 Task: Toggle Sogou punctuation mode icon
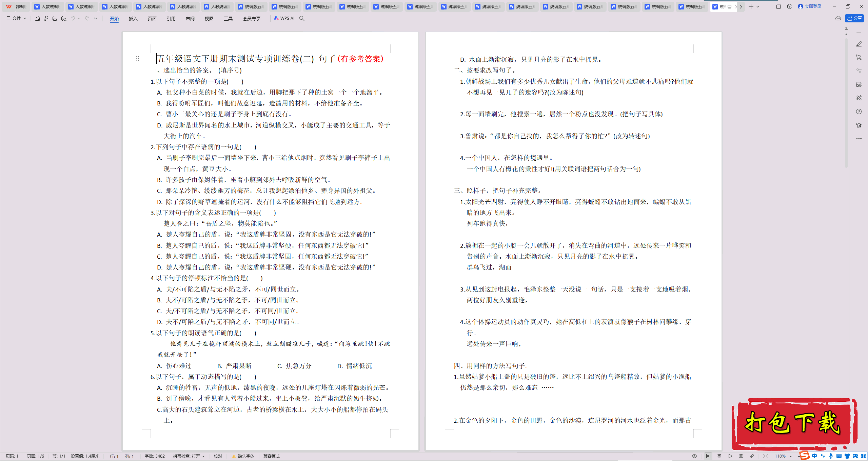[823, 456]
